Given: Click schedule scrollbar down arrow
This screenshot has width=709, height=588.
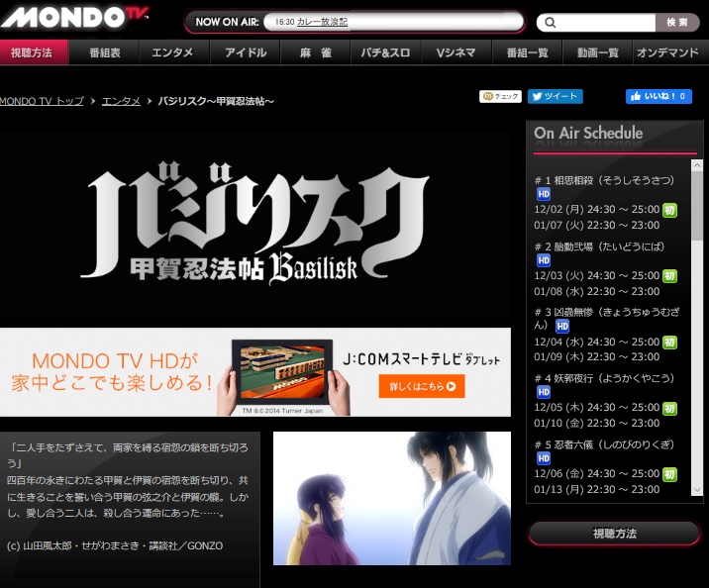Looking at the screenshot, I should click(697, 490).
